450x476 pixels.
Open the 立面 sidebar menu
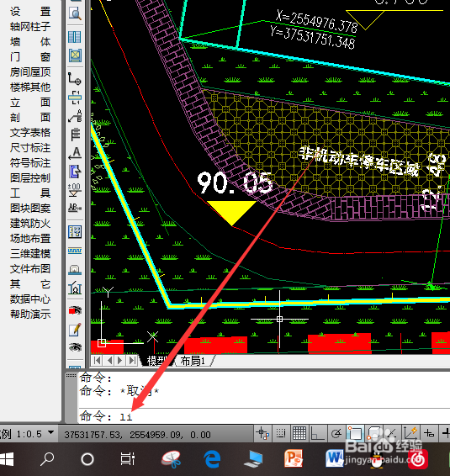point(30,103)
